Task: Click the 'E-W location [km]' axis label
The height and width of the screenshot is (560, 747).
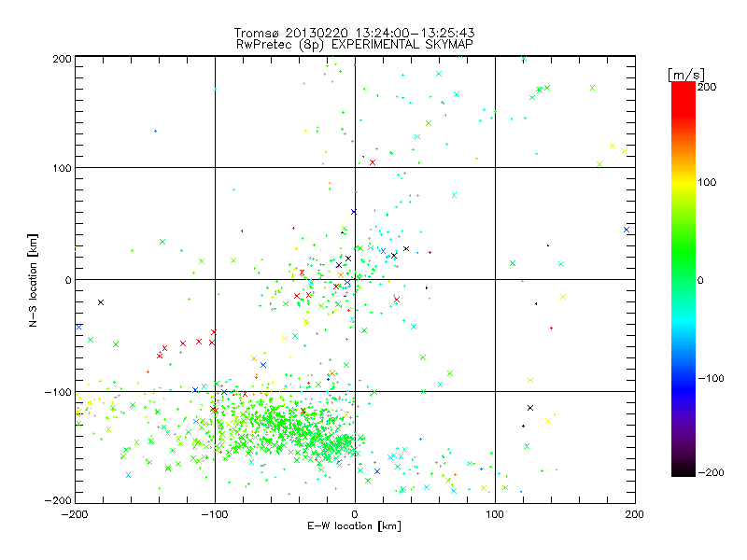Action: (354, 526)
